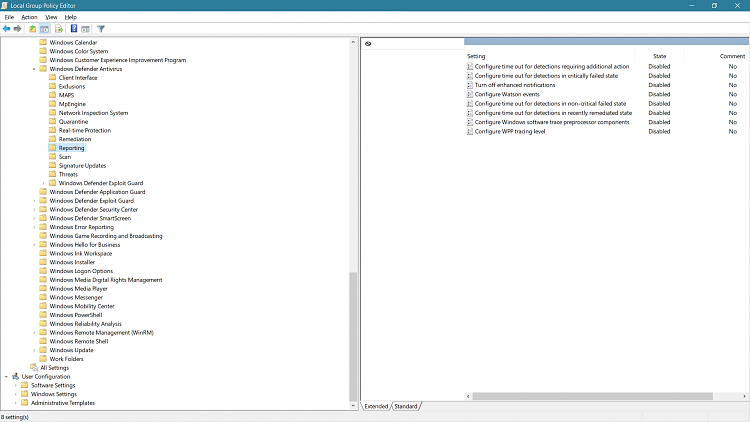Viewport: 750px width, 422px height.
Task: Click folder icon beside Quarantine
Action: click(x=53, y=122)
